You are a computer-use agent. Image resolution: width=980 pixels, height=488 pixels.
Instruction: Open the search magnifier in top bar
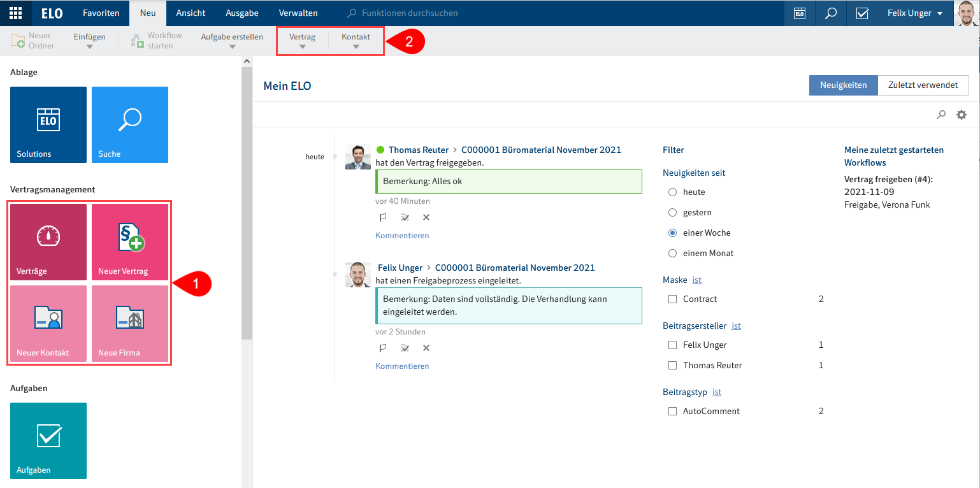point(831,13)
